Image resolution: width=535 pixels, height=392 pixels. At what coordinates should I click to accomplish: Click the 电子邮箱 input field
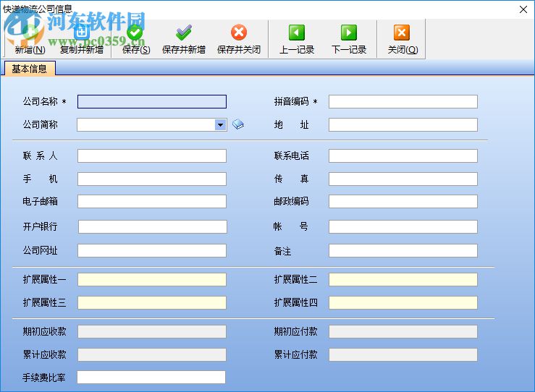tap(152, 202)
